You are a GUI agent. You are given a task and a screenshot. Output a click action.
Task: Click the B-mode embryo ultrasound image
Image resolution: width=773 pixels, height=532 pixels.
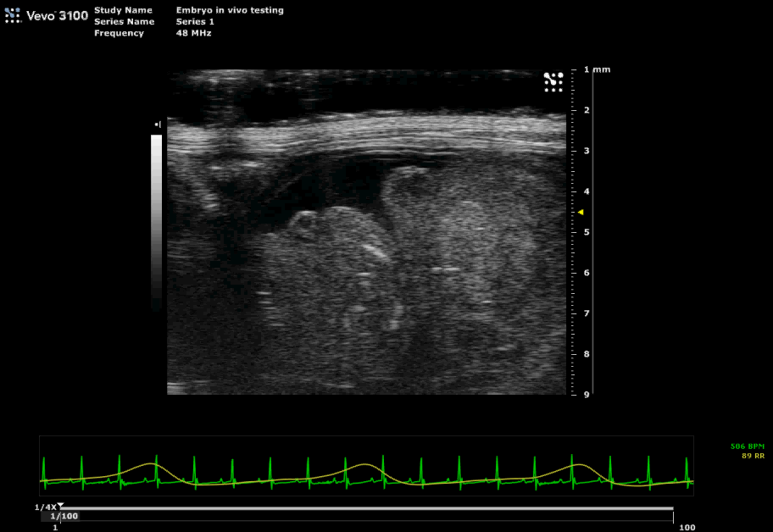[x=366, y=232]
